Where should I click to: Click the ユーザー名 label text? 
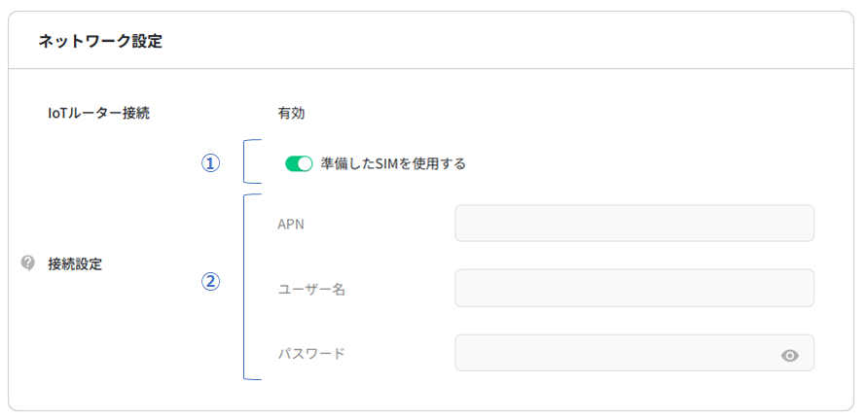point(311,290)
